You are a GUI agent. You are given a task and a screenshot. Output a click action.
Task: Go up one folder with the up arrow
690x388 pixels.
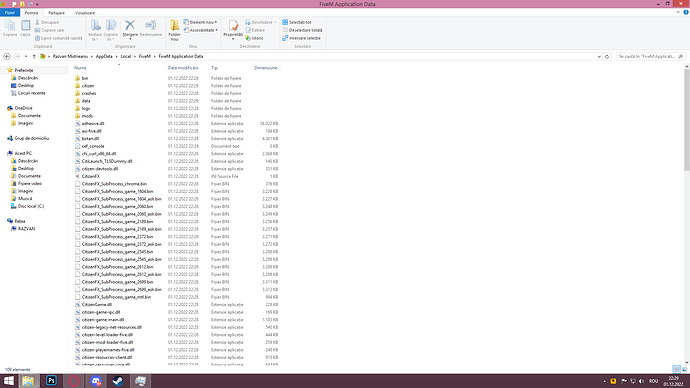pyautogui.click(x=34, y=56)
